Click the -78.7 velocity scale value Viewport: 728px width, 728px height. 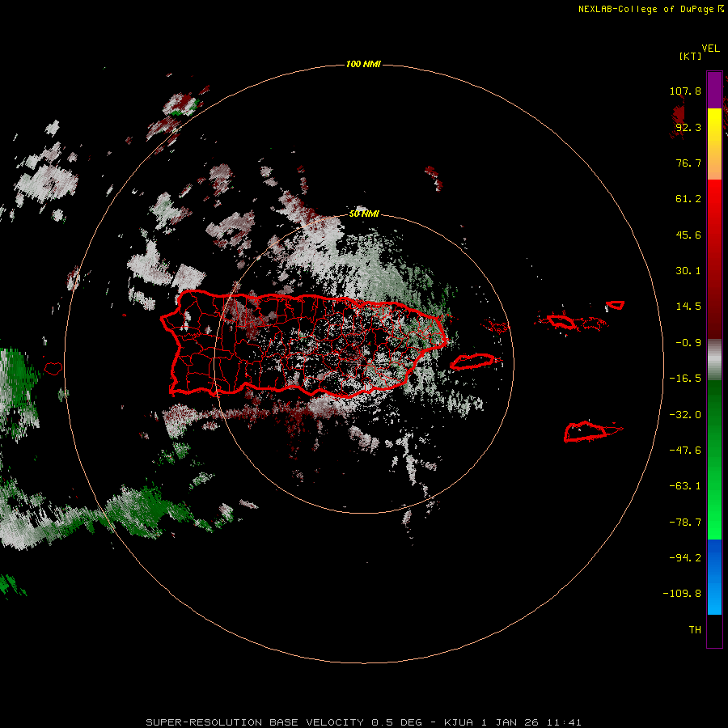tap(685, 523)
